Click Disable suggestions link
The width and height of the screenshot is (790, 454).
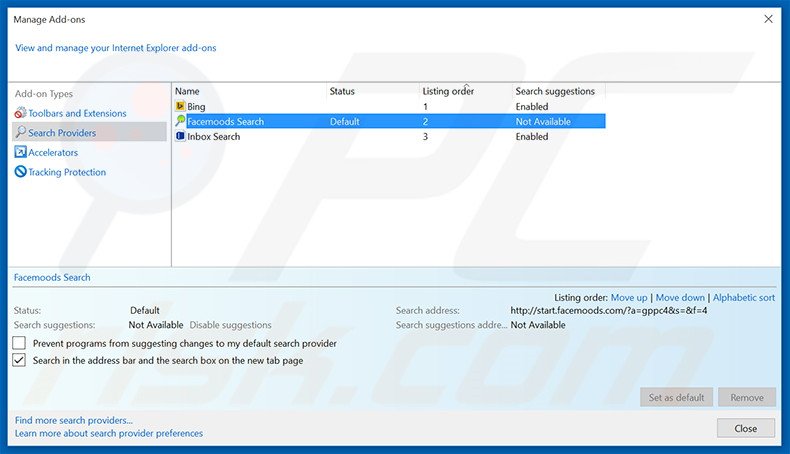pyautogui.click(x=230, y=325)
